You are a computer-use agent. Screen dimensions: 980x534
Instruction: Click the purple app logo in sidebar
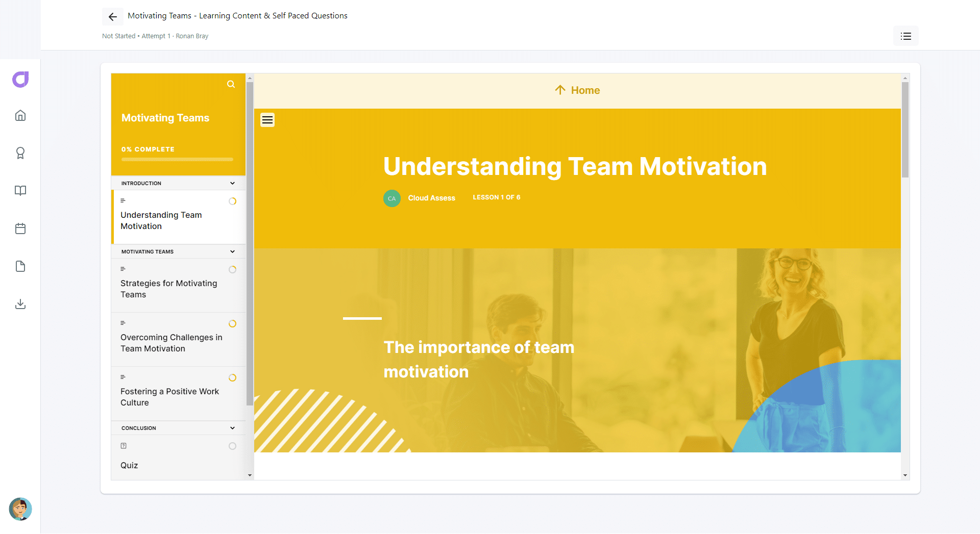tap(20, 79)
